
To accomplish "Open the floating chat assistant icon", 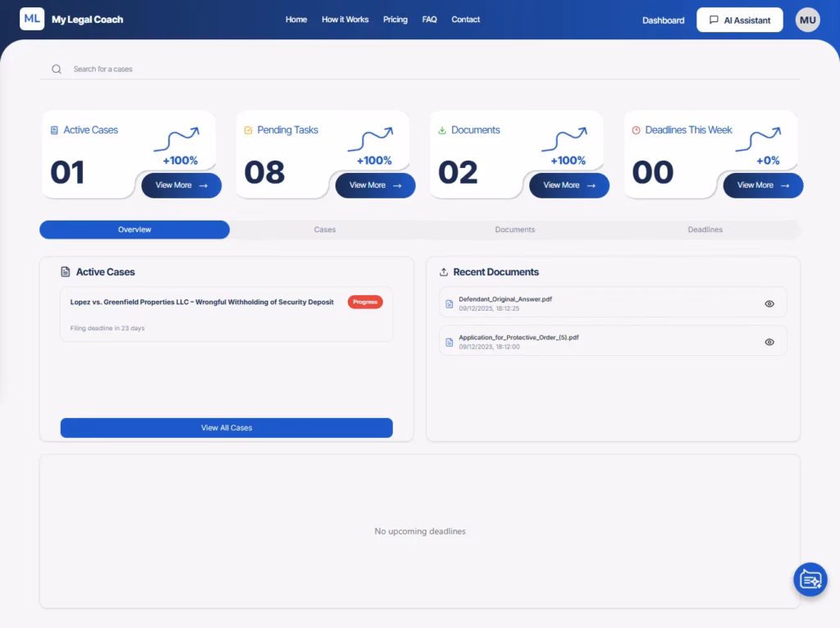I will coord(810,580).
